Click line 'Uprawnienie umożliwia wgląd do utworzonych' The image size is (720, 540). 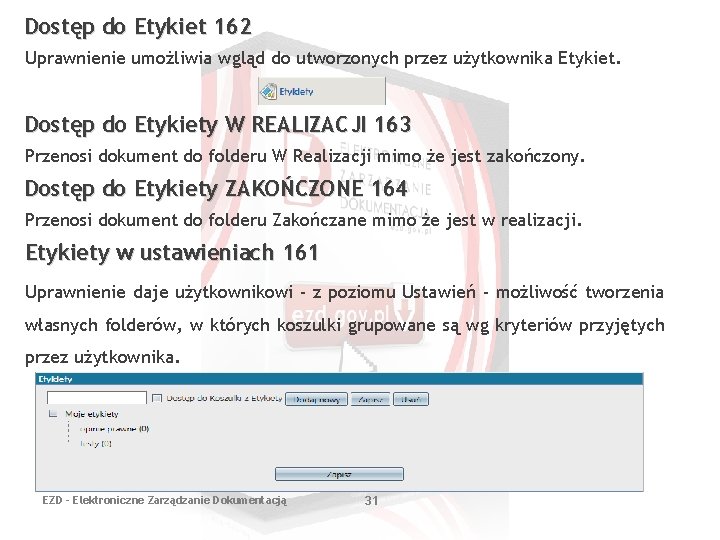tap(212, 58)
